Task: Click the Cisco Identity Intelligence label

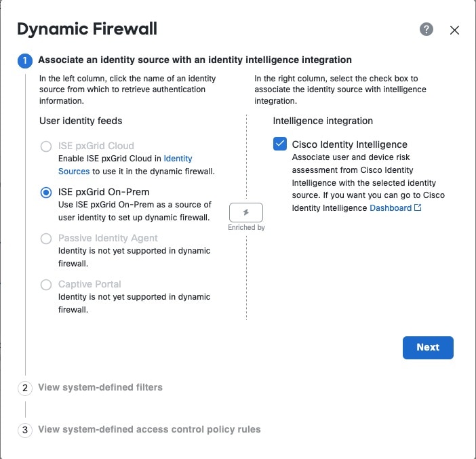Action: coord(349,144)
